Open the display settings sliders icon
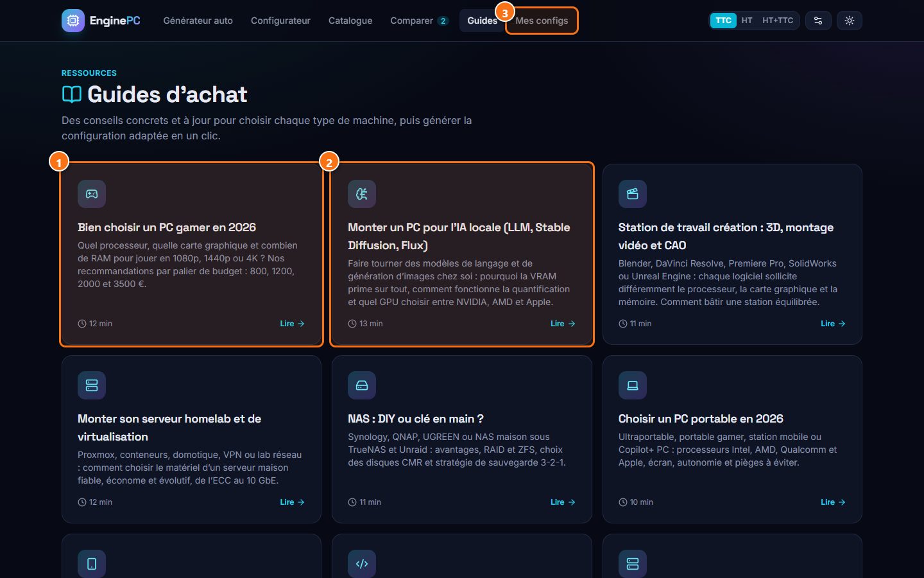This screenshot has height=578, width=924. pyautogui.click(x=818, y=21)
